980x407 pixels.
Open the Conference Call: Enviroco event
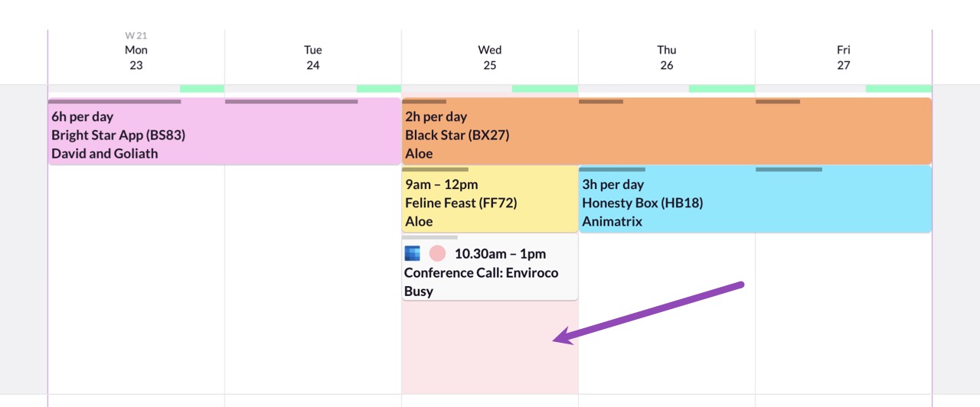490,267
